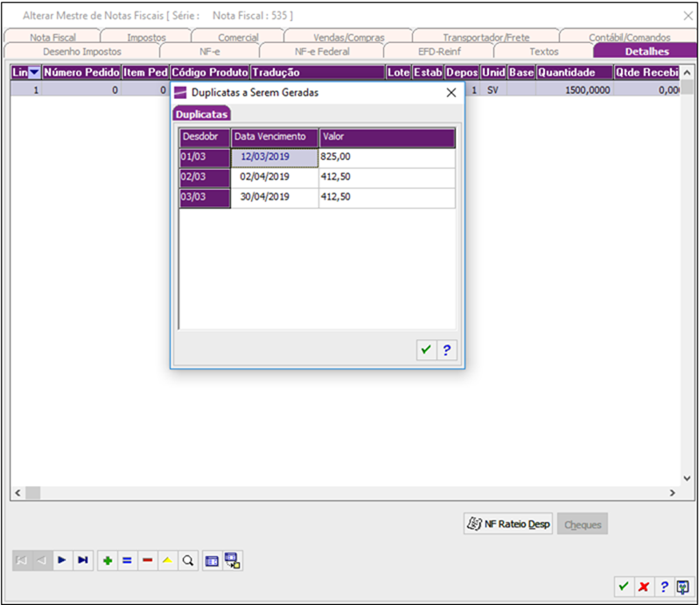Click unit cell SV
700x605 pixels.
pos(493,90)
